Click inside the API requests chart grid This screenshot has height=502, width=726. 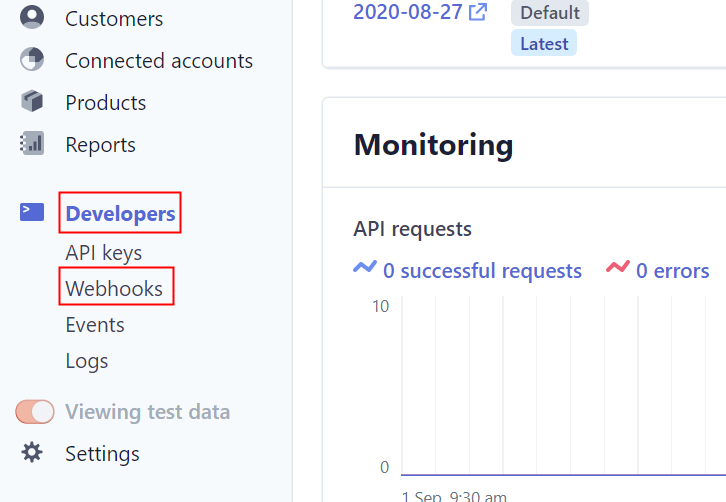(560, 390)
